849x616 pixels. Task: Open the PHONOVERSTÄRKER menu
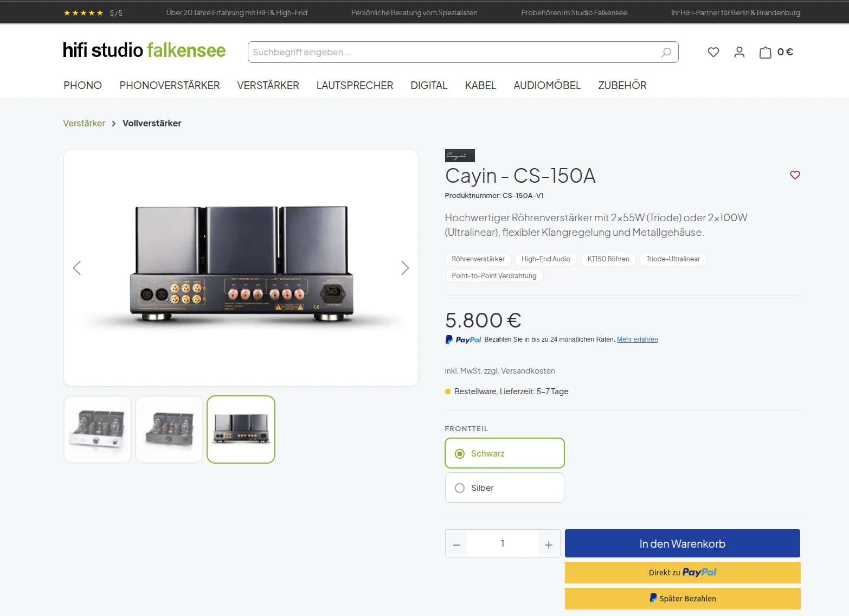tap(170, 85)
